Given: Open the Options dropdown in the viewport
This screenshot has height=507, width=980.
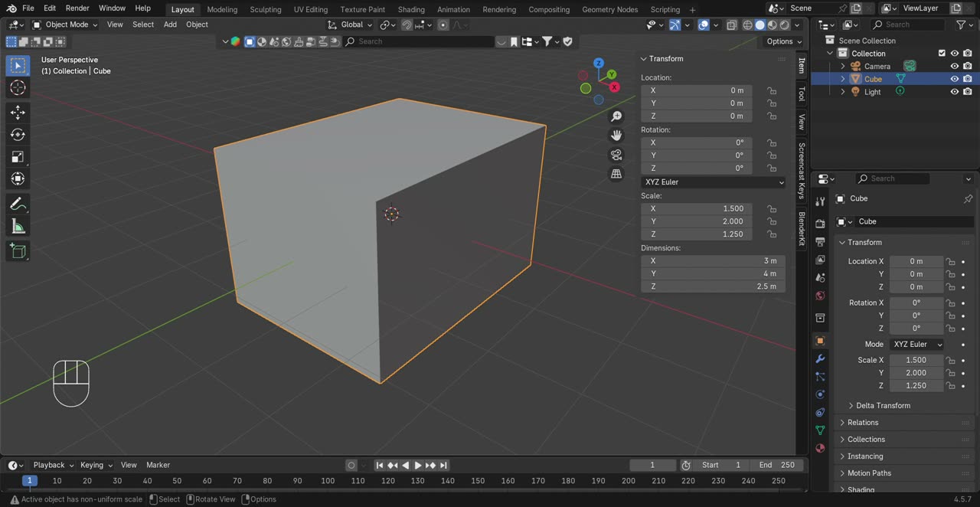Looking at the screenshot, I should (783, 41).
